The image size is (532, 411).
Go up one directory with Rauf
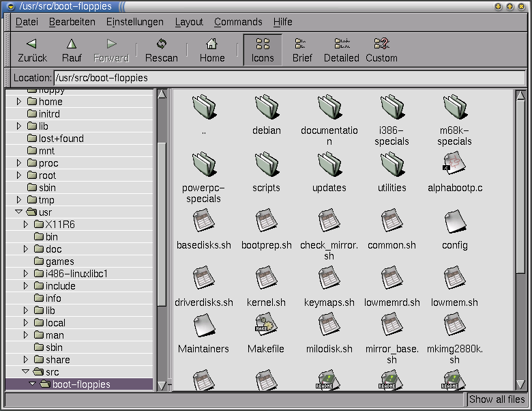click(72, 51)
